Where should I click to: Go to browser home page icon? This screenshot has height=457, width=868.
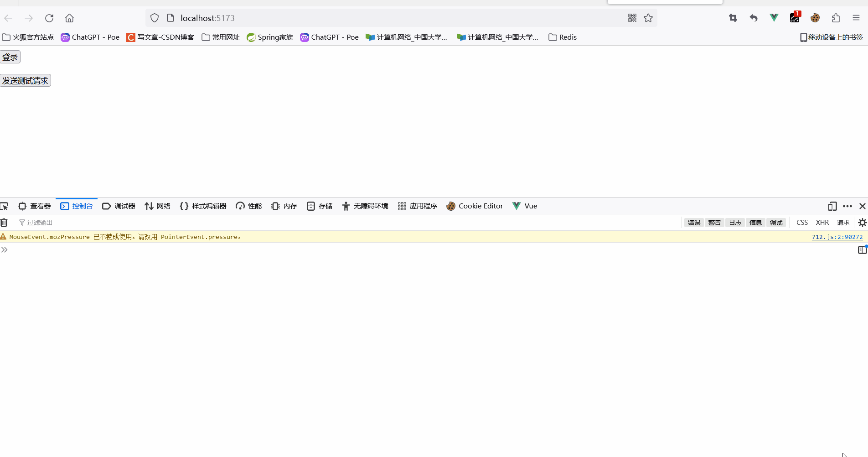[69, 18]
